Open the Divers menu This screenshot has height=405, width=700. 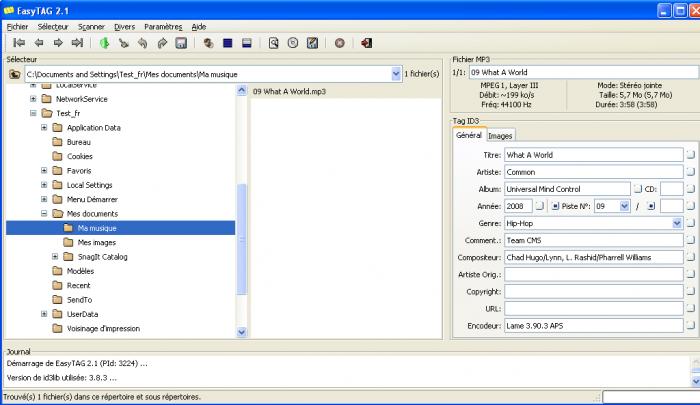125,27
